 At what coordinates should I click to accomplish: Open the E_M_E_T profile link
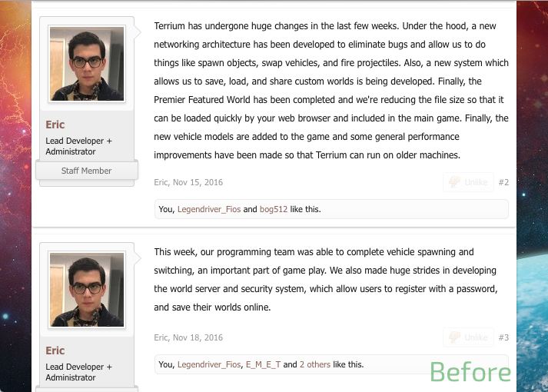tap(263, 364)
